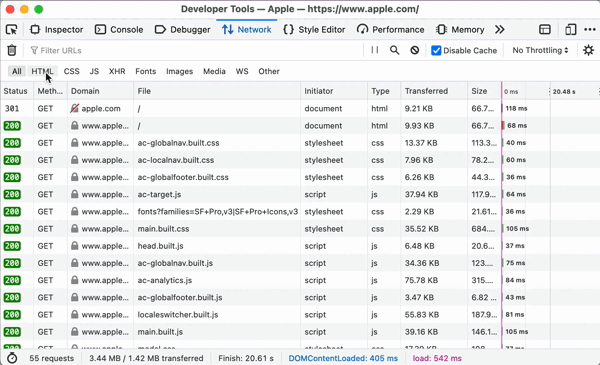The width and height of the screenshot is (600, 365).
Task: Click the 55 requests status entry
Action: point(52,358)
